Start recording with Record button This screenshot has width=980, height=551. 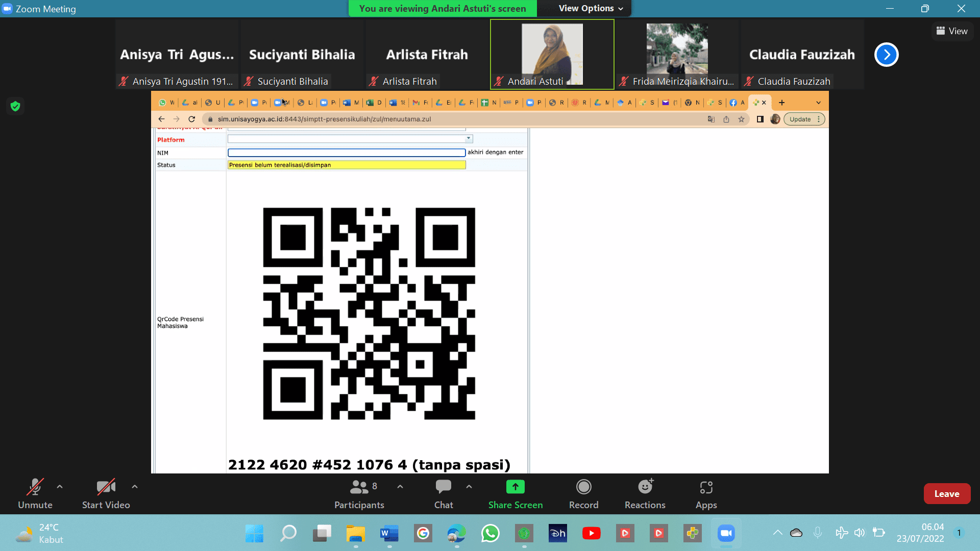(583, 493)
